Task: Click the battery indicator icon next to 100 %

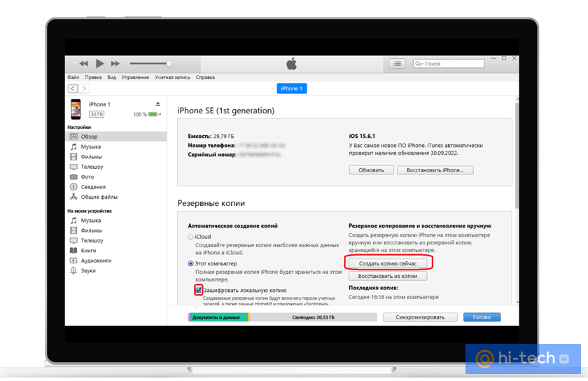Action: click(153, 114)
